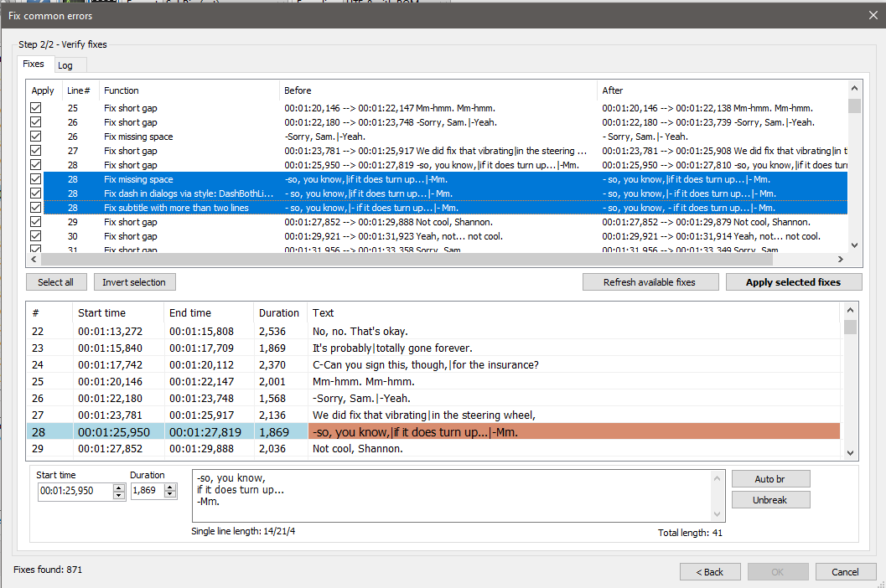Sort fixes by Line# column header

pyautogui.click(x=79, y=90)
